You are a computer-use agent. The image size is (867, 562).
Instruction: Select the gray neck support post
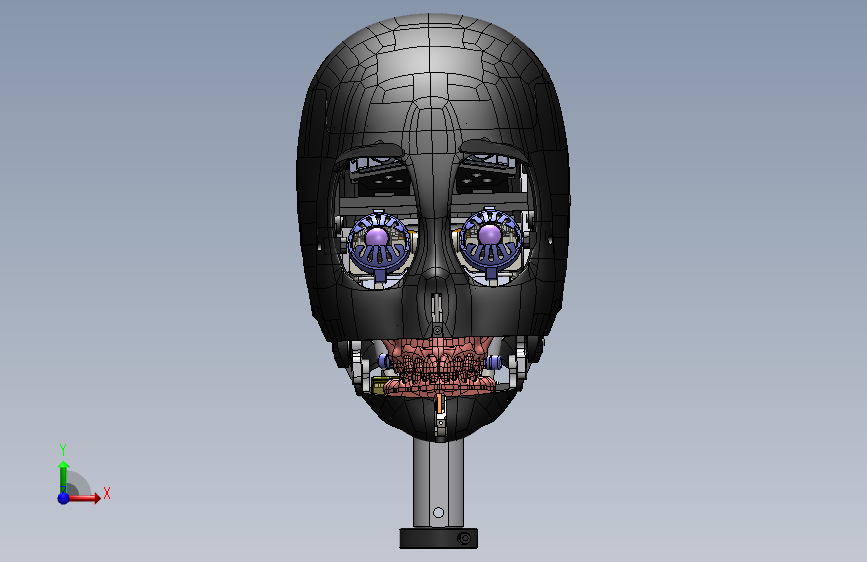click(438, 483)
